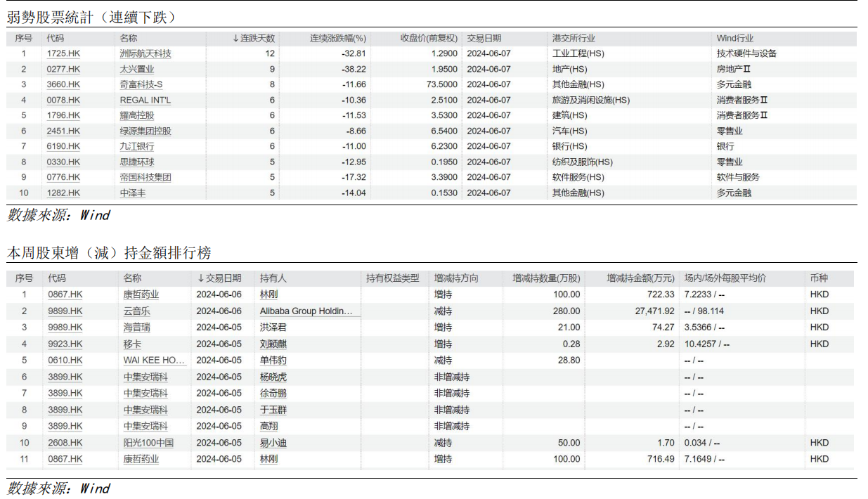The height and width of the screenshot is (499, 868).
Task: Open stock code link 0776.HK
Action: [x=63, y=177]
